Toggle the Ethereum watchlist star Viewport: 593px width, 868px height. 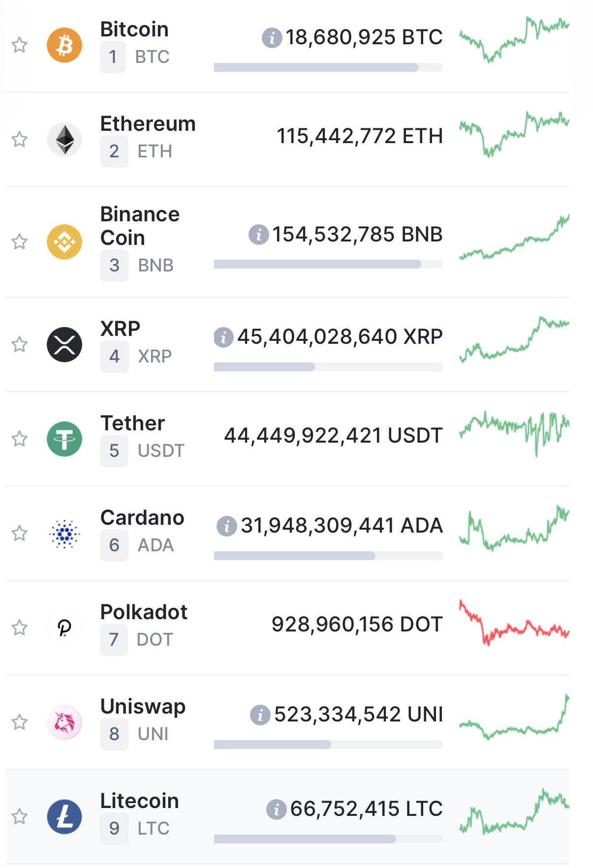tap(20, 140)
